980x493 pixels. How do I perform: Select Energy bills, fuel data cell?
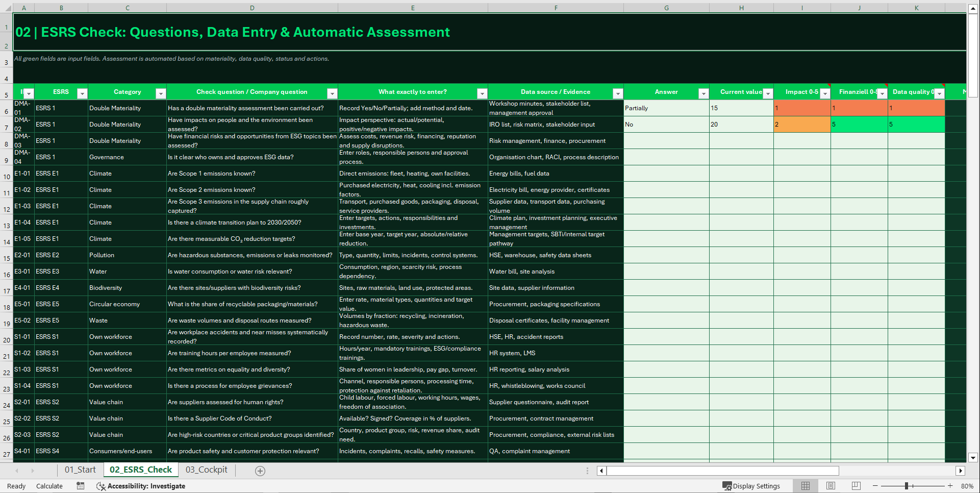coord(556,174)
